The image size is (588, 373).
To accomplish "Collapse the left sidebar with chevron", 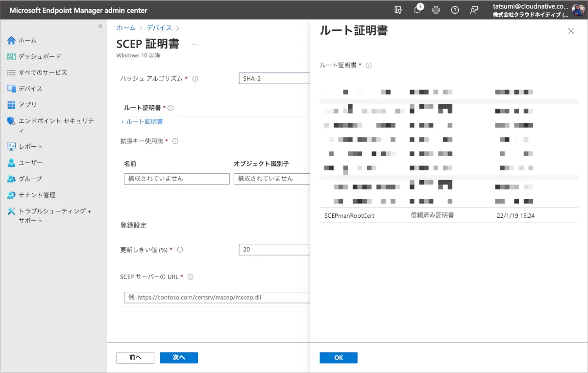I will [100, 26].
